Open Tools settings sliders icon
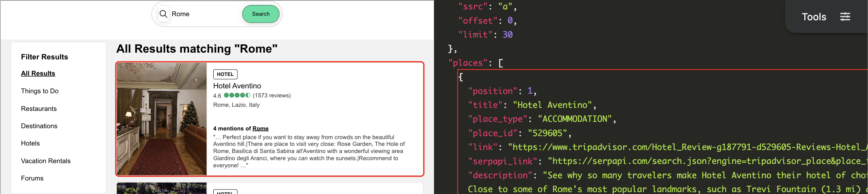 point(845,17)
